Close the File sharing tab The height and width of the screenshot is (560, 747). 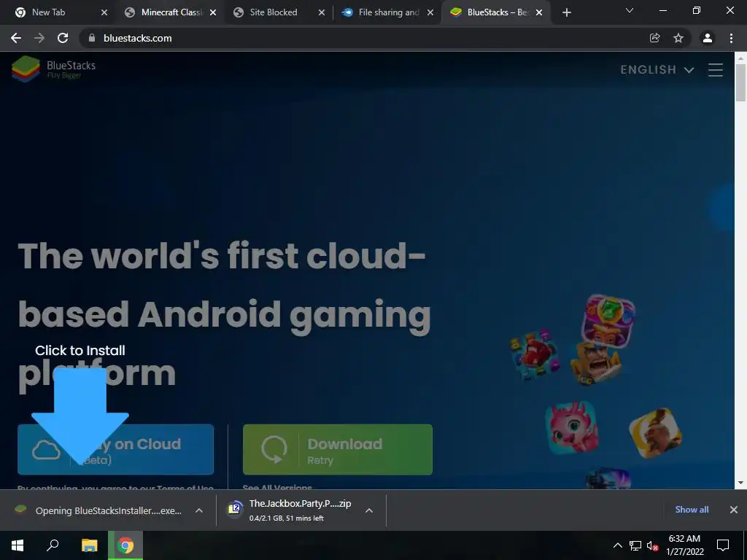430,12
